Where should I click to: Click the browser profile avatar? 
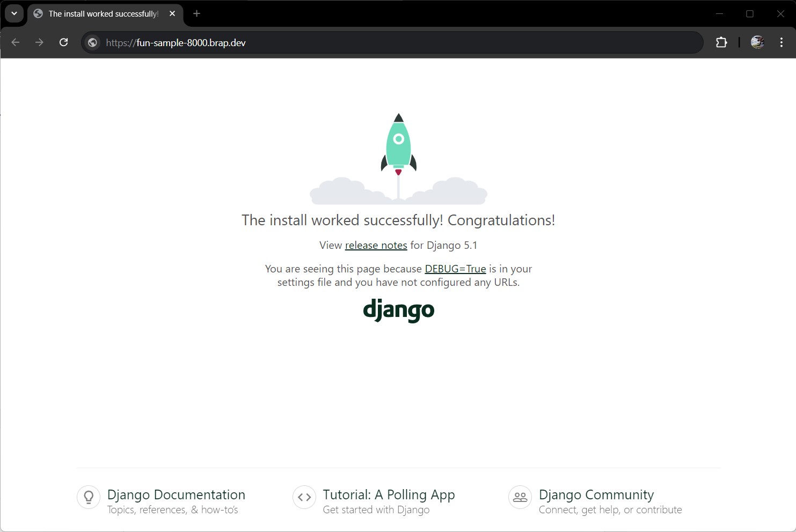757,42
